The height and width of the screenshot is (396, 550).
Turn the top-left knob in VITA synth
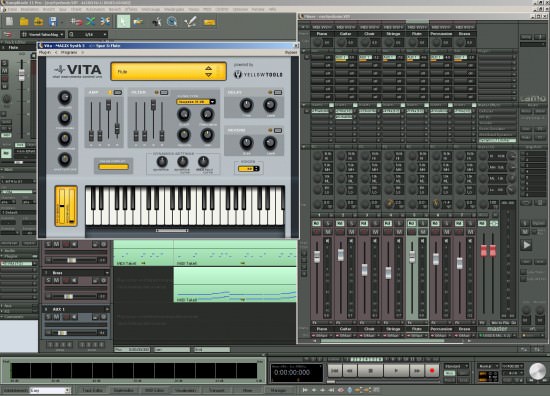tap(65, 98)
